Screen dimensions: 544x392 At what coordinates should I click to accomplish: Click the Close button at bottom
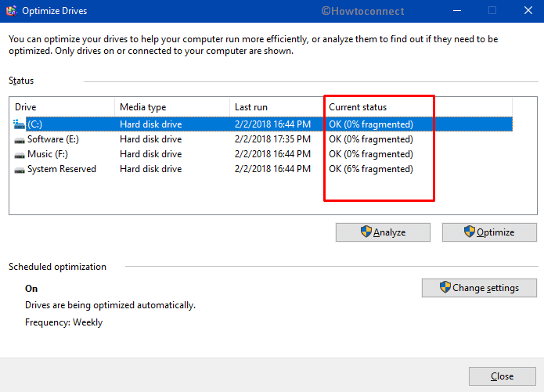tap(503, 376)
